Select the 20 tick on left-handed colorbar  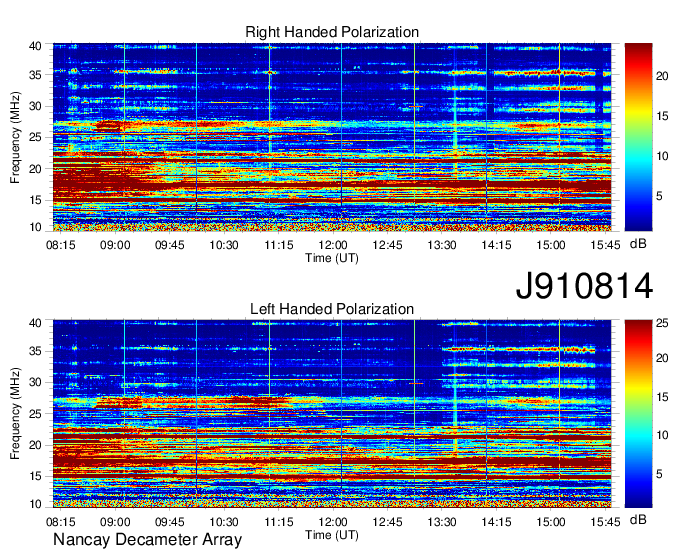tap(662, 358)
